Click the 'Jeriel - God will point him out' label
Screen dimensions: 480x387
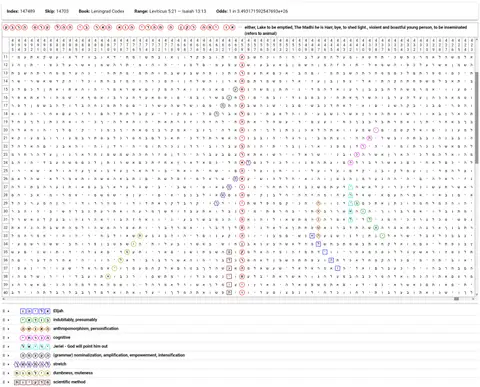[x=80, y=346]
